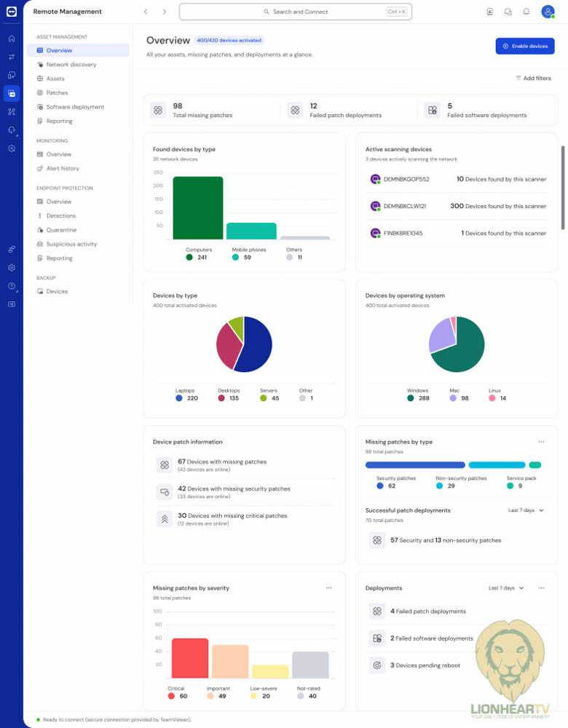The height and width of the screenshot is (728, 568).
Task: Click the Add filters icon
Action: tap(518, 78)
